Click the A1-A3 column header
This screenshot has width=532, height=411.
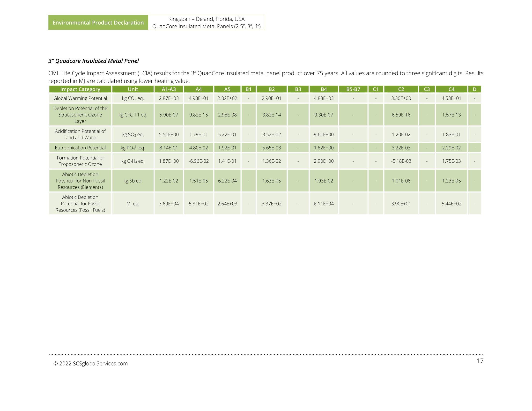[x=169, y=89]
